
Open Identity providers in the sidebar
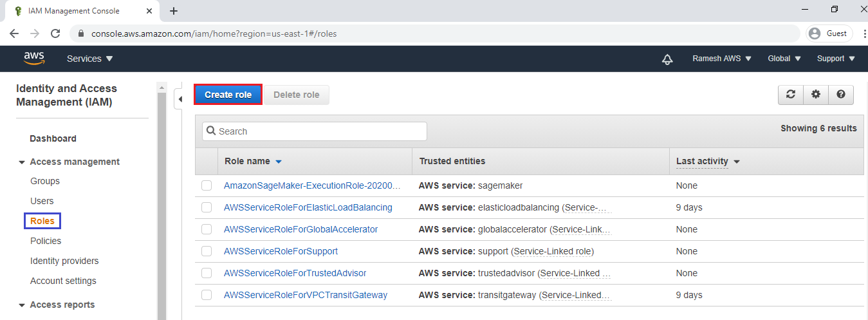pyautogui.click(x=64, y=261)
